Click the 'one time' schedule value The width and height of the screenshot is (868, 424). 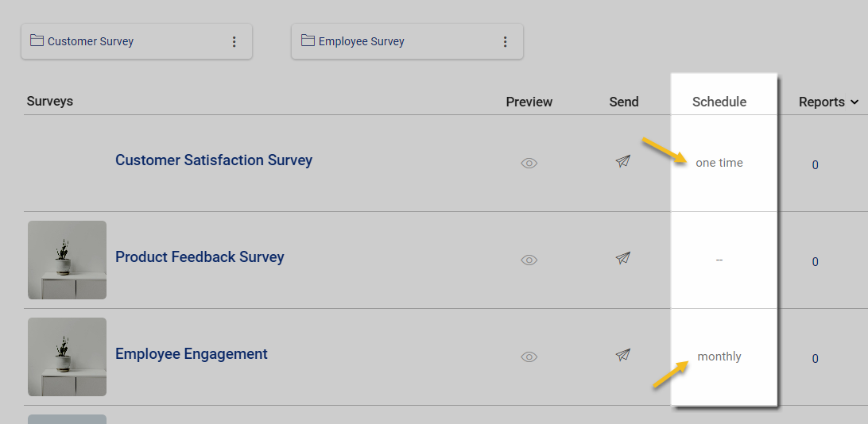coord(719,163)
